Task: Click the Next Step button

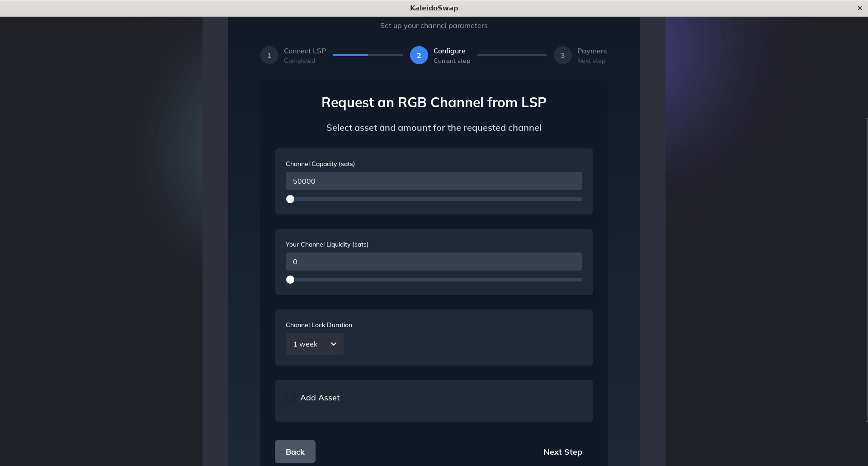Action: pos(562,452)
